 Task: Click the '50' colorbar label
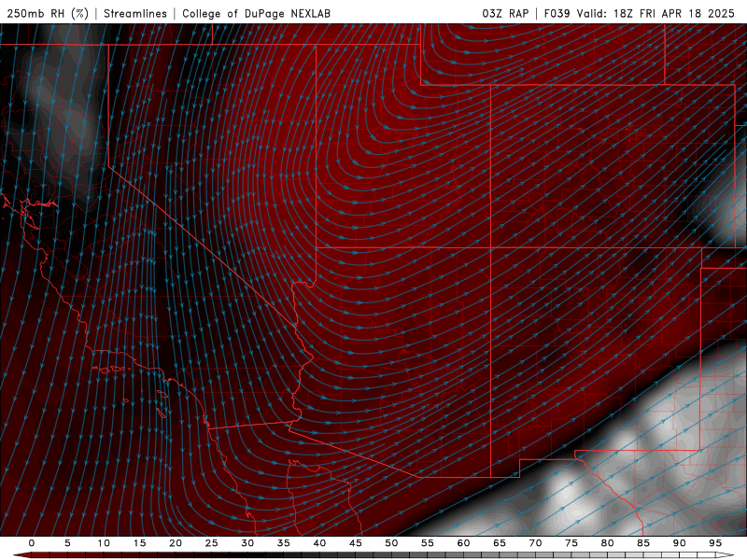[391, 543]
